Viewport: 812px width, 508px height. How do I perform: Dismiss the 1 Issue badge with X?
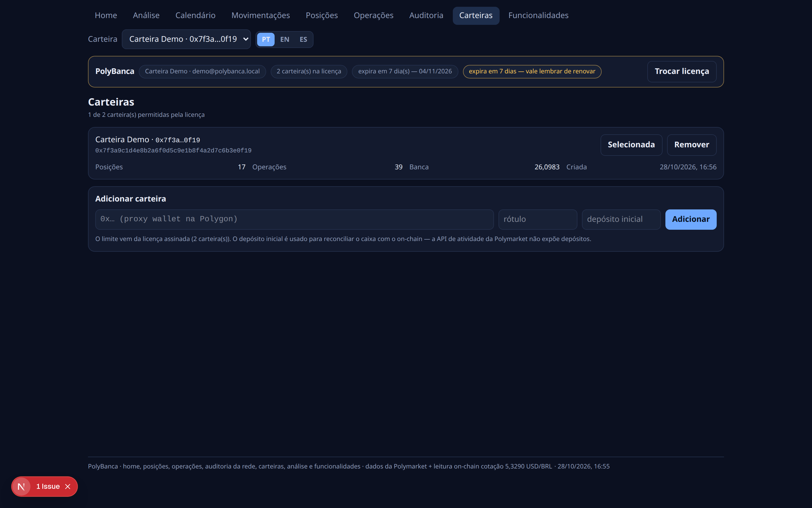[68, 487]
